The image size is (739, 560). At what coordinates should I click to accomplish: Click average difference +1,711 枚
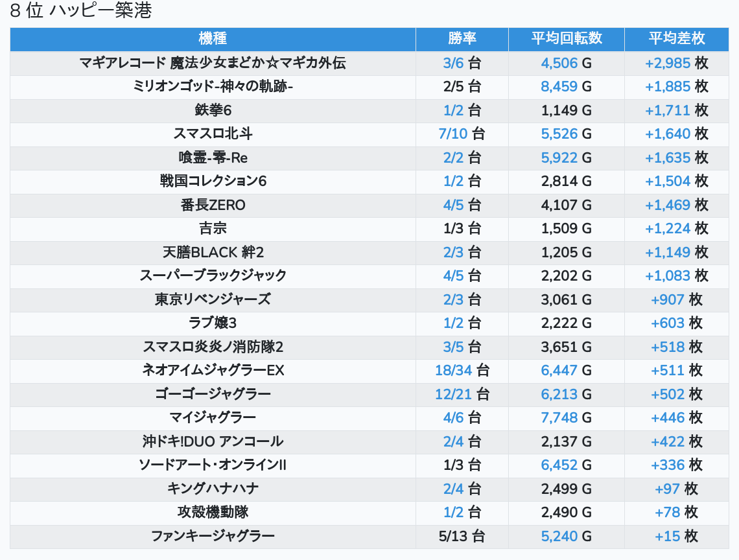click(676, 110)
